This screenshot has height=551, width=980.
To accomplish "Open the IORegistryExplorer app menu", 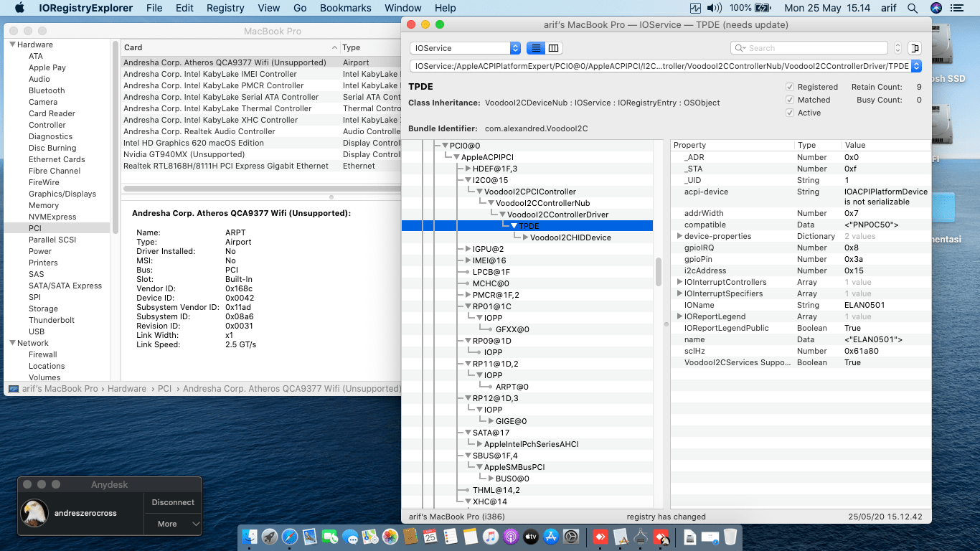I will tap(86, 8).
